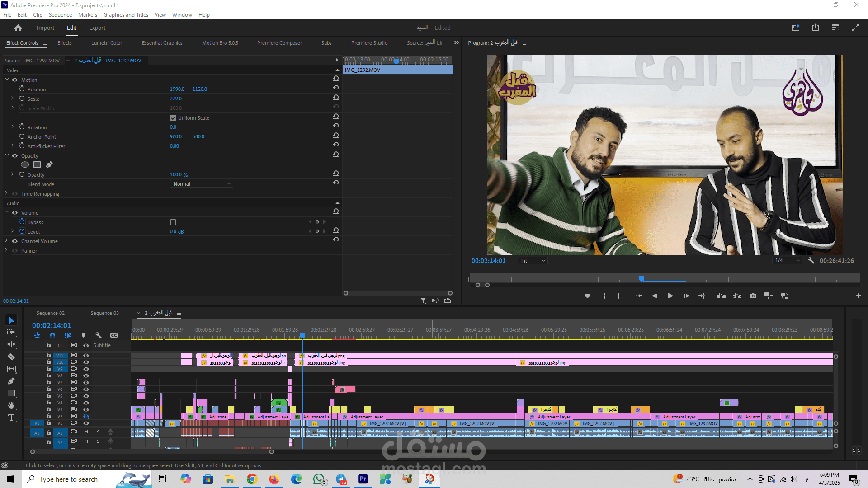Image resolution: width=868 pixels, height=488 pixels.
Task: Click the Position X value 1990.0
Action: (x=177, y=89)
